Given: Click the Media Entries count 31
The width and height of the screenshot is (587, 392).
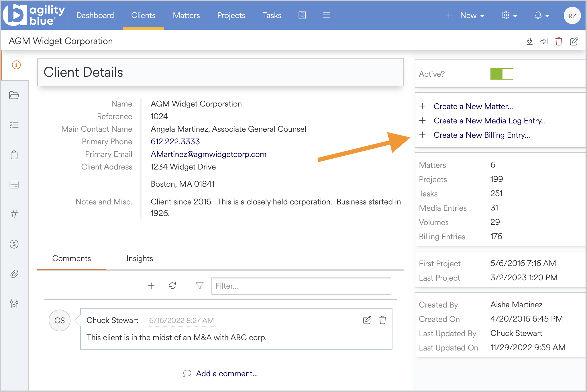Looking at the screenshot, I should click(494, 208).
